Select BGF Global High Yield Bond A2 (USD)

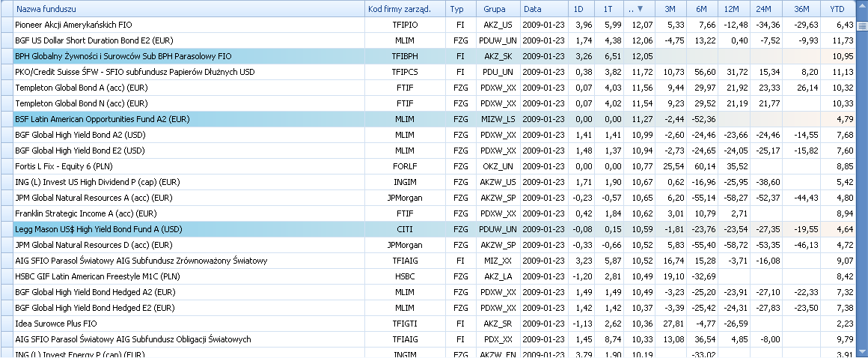435,135
